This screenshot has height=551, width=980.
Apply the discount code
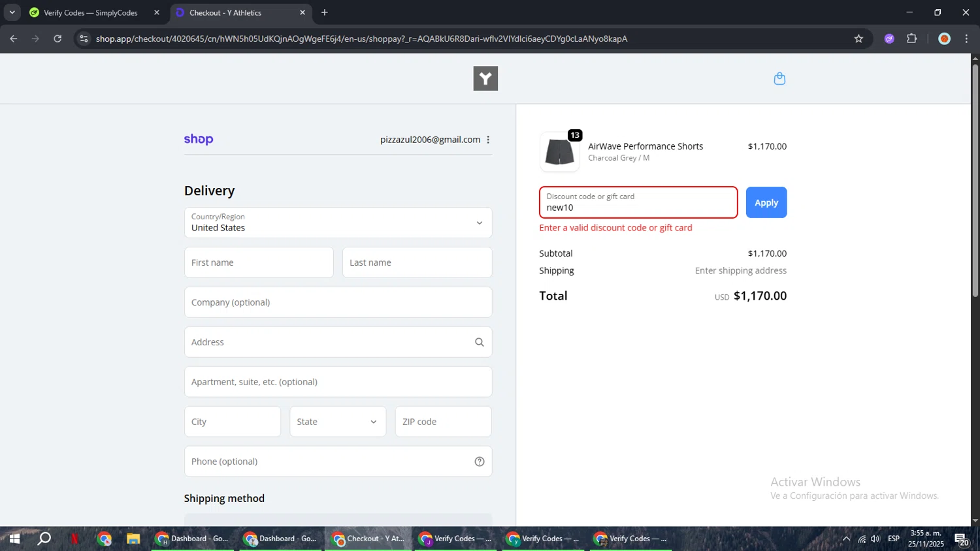pyautogui.click(x=766, y=202)
